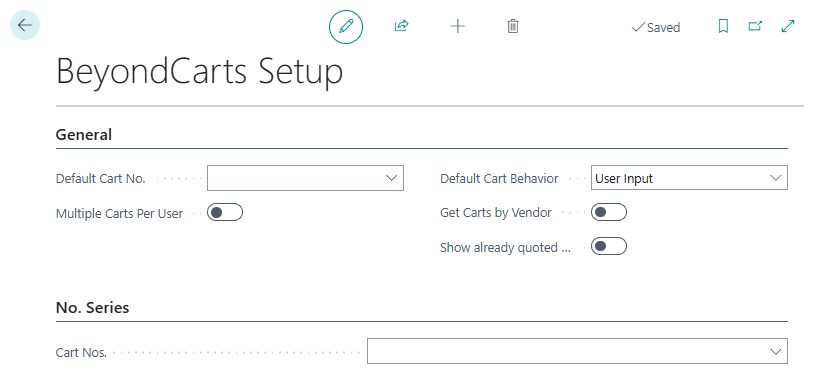Click the Cart Nos. label
833x385 pixels.
[x=81, y=352]
